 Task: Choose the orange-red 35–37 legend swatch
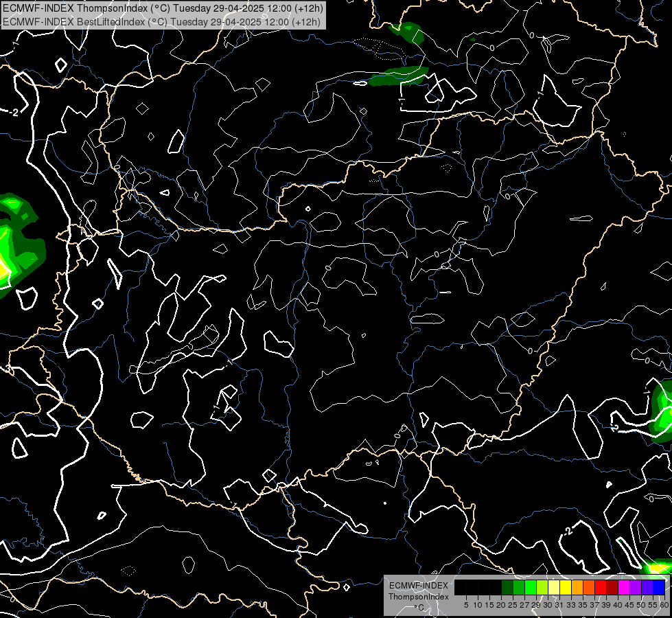coord(589,587)
